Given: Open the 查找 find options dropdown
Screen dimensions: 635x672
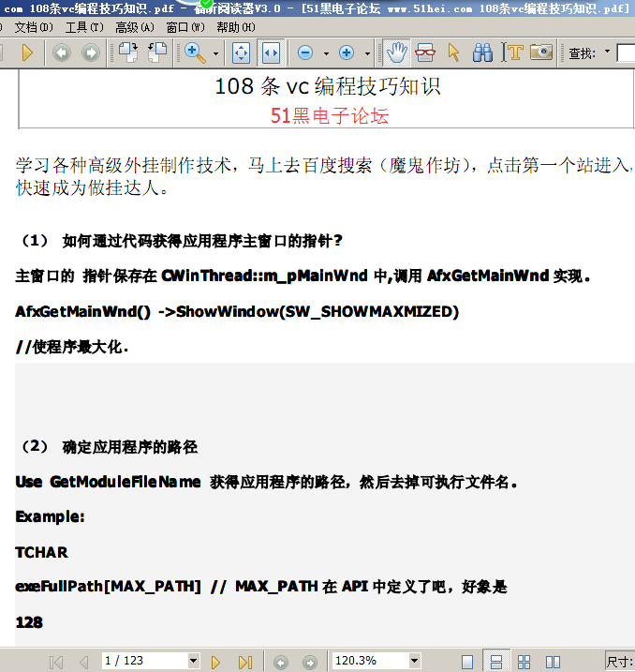Looking at the screenshot, I should [x=607, y=52].
